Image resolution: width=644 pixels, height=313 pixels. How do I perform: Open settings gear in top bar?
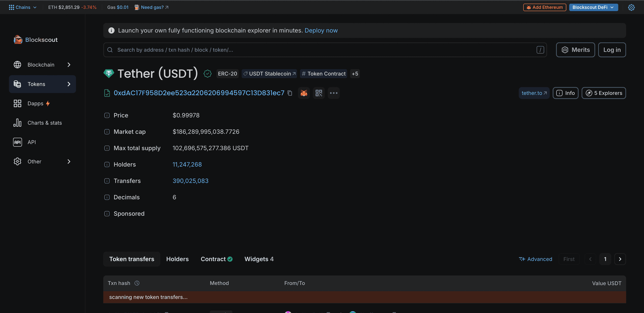point(631,7)
